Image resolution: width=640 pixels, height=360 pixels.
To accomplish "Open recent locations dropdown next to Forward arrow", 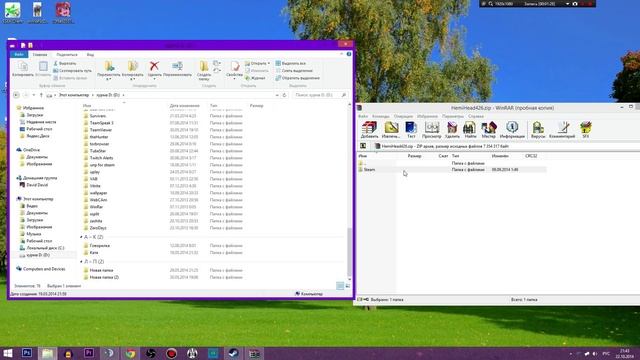I will (33, 95).
